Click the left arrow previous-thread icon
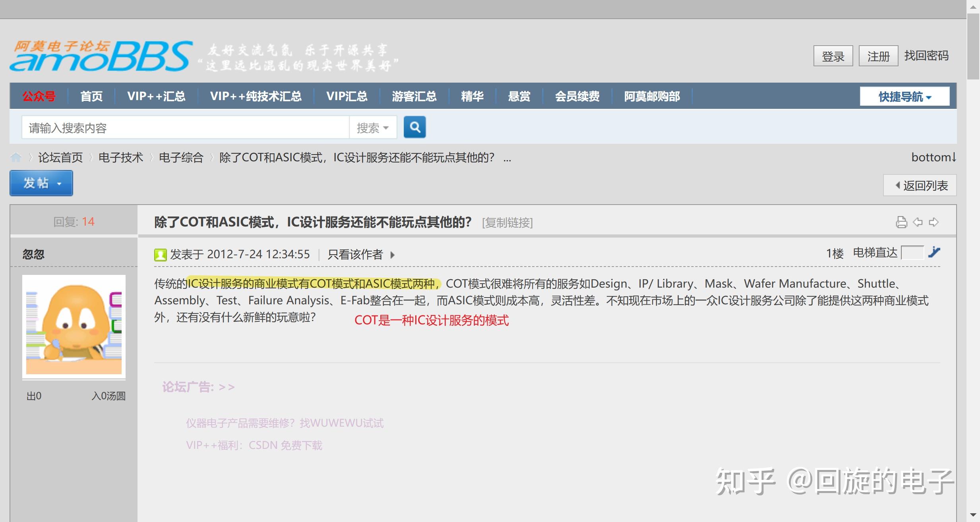The width and height of the screenshot is (980, 522). pyautogui.click(x=918, y=222)
